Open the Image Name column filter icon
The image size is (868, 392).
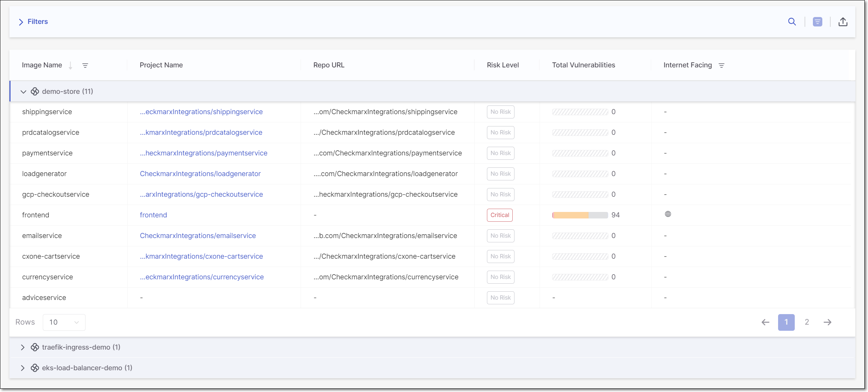pyautogui.click(x=85, y=65)
